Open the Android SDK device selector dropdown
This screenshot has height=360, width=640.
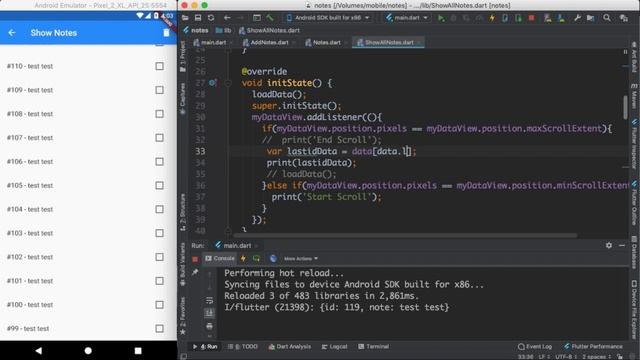tap(329, 18)
